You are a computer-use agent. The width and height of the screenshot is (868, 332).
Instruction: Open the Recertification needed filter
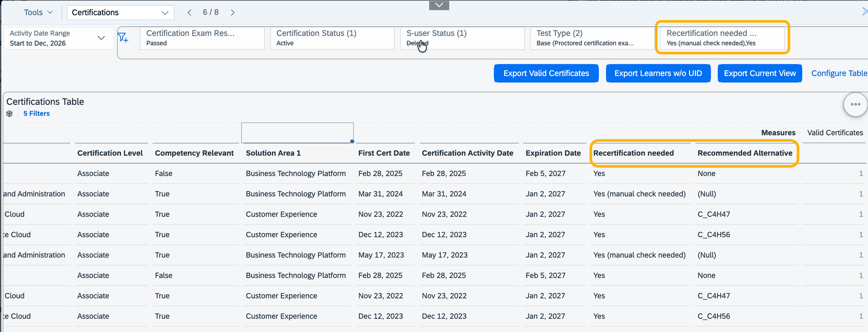coord(722,38)
